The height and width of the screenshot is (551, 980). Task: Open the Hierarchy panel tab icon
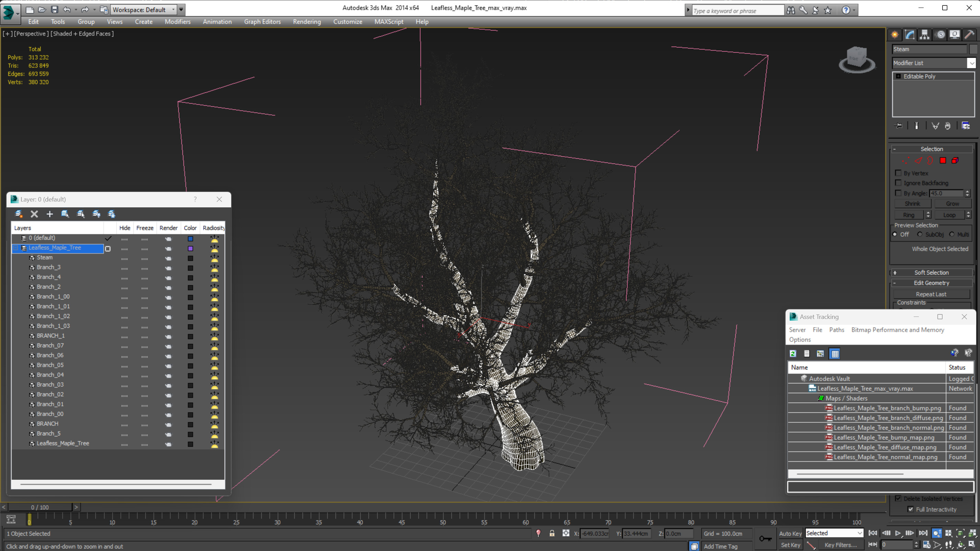pyautogui.click(x=924, y=35)
